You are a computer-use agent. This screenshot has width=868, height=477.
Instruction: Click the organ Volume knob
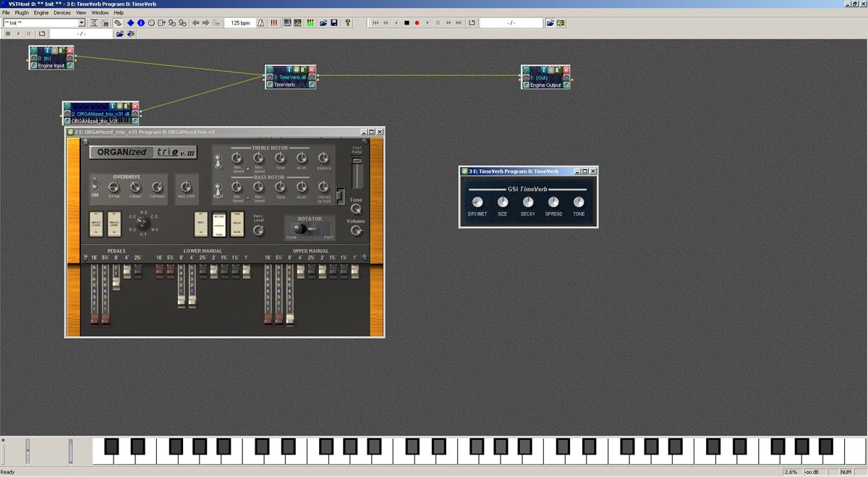click(x=356, y=230)
